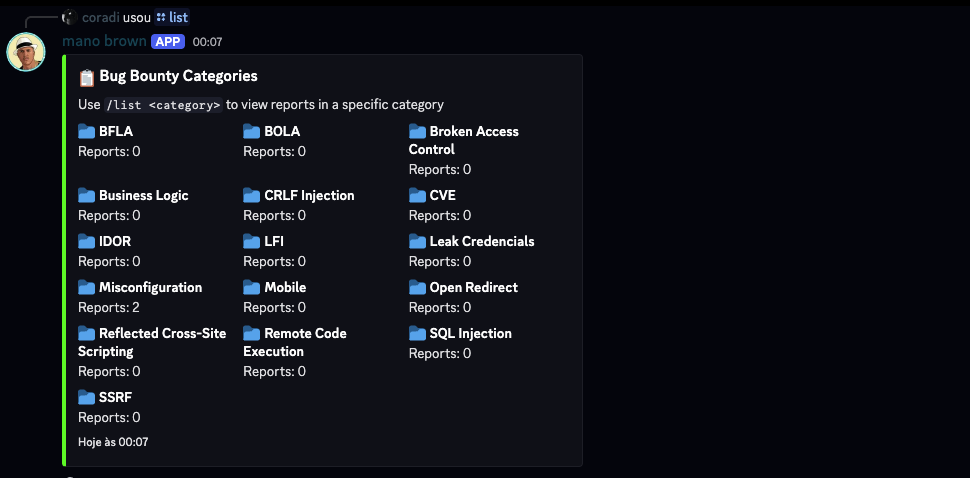
Task: Click the folder icon next to BFLA
Action: click(x=87, y=131)
